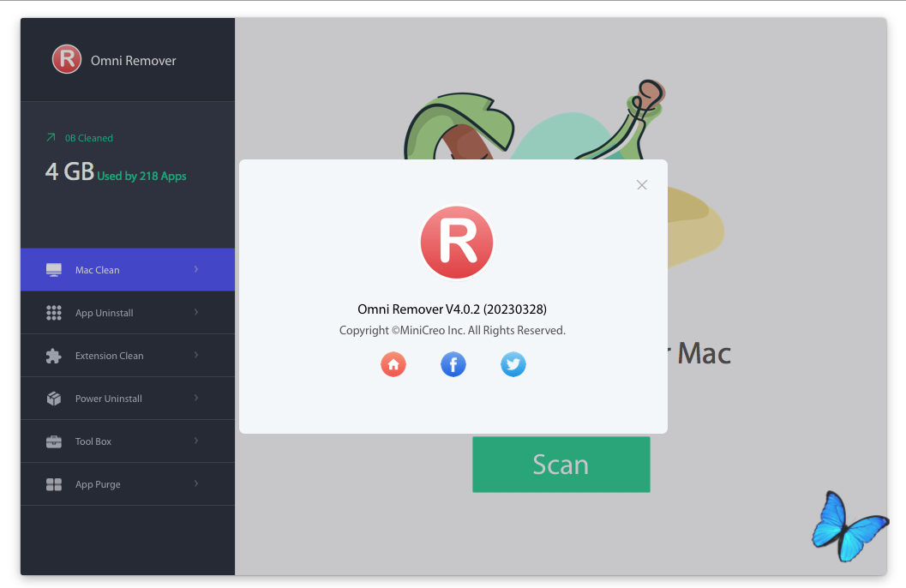Image resolution: width=906 pixels, height=588 pixels.
Task: Click the Extension Clean puzzle piece icon
Action: click(54, 356)
